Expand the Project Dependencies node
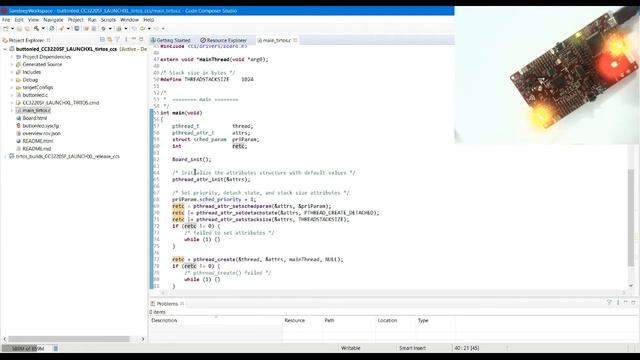Screen dimensions: 640x360 (x=11, y=57)
